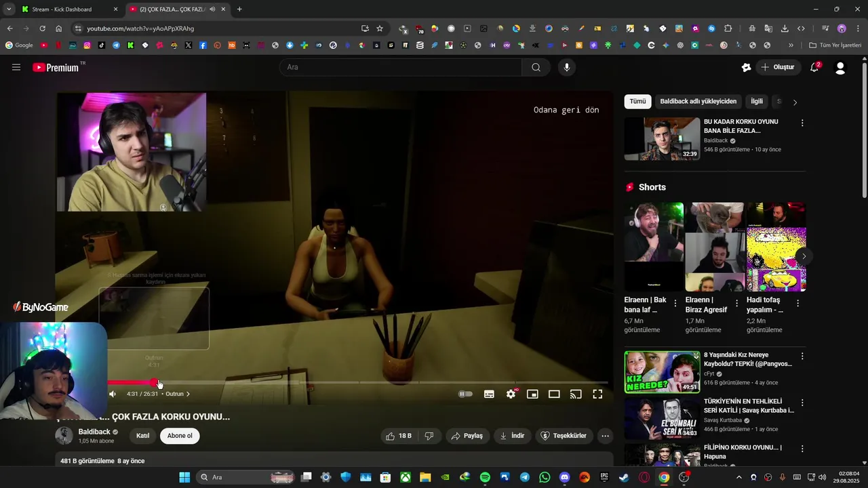
Task: Select the İlgili filter chip
Action: tap(757, 102)
